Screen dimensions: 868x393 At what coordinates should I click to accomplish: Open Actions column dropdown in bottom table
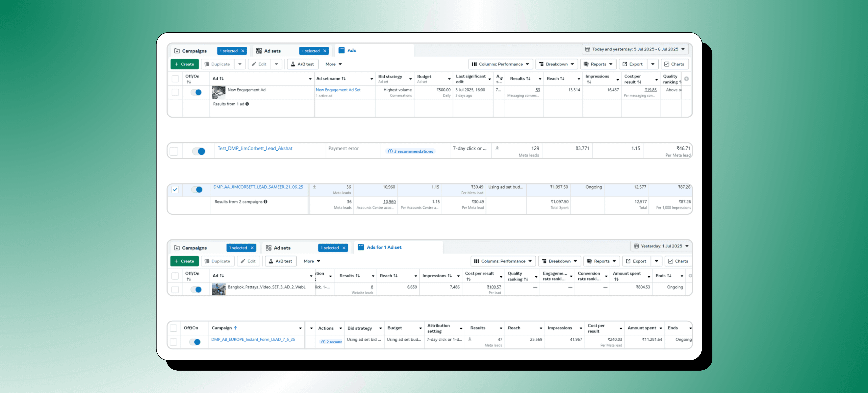[341, 328]
